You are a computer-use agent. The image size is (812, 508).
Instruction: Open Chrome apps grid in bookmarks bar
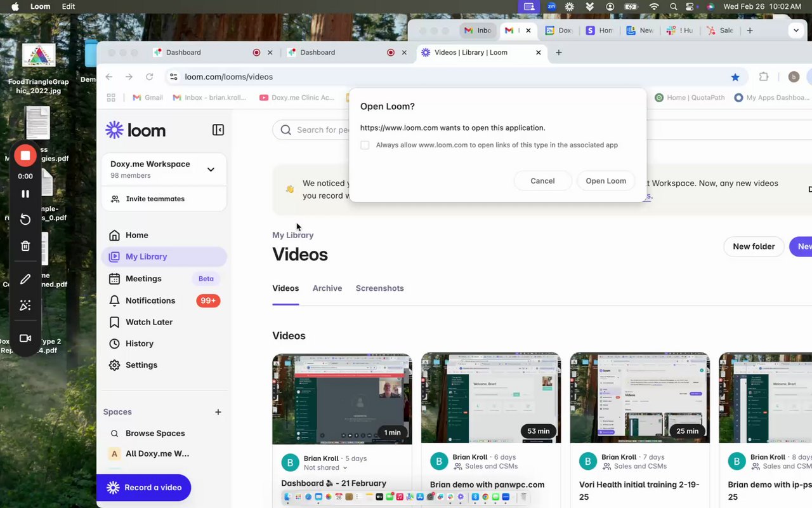(111, 98)
